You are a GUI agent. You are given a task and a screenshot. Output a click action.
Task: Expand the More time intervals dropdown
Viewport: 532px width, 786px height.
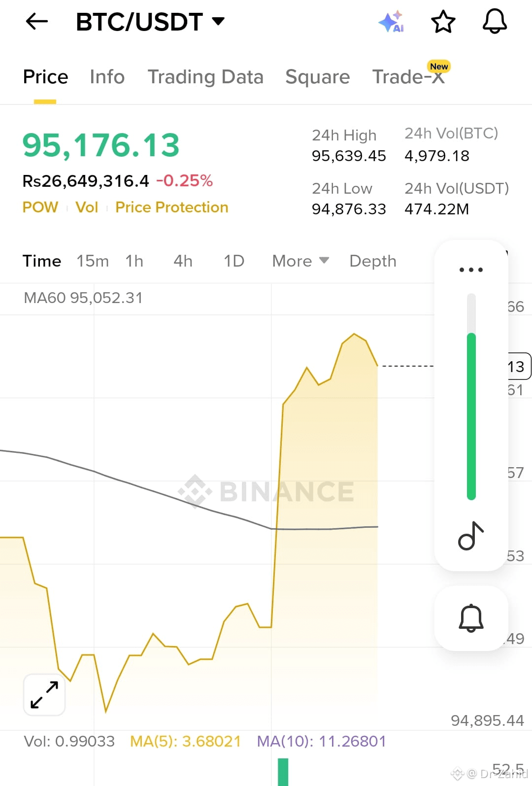click(x=300, y=261)
